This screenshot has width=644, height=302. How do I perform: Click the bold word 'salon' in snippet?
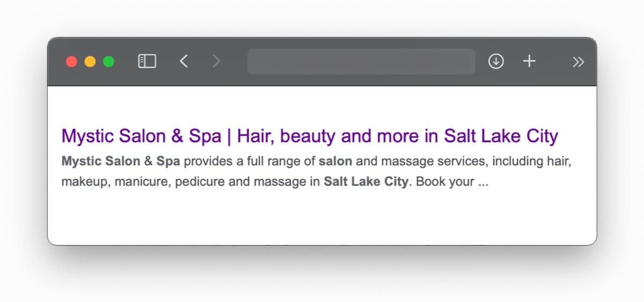coord(335,161)
